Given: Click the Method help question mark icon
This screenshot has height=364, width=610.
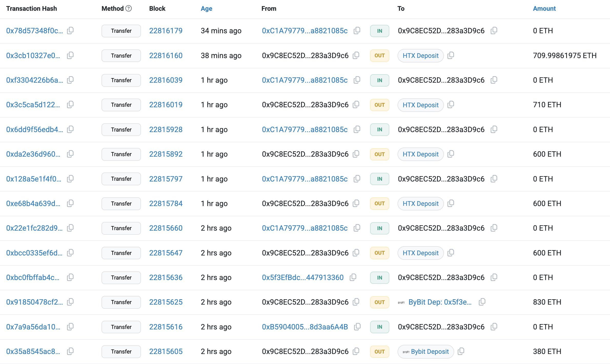Looking at the screenshot, I should pyautogui.click(x=129, y=8).
